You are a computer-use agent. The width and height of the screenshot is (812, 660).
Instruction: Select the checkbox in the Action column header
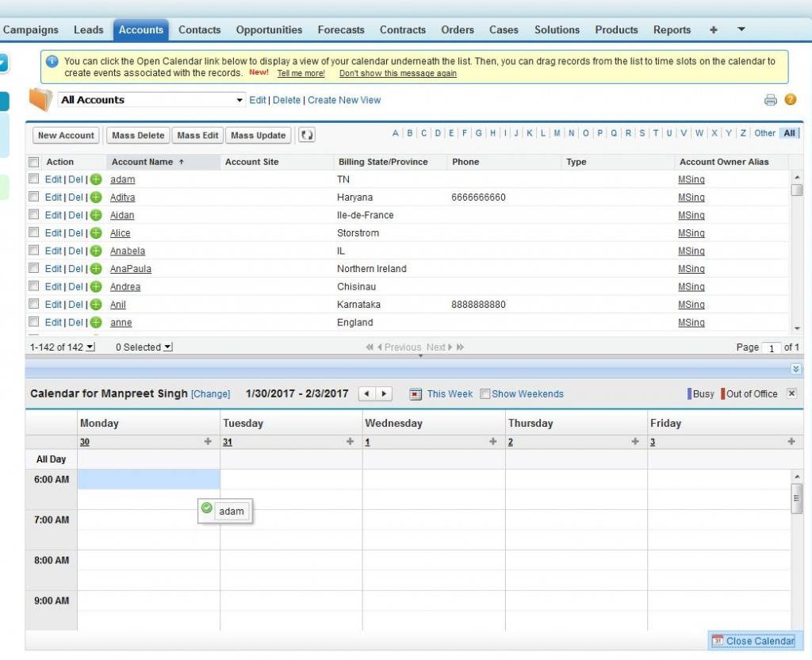pyautogui.click(x=33, y=161)
